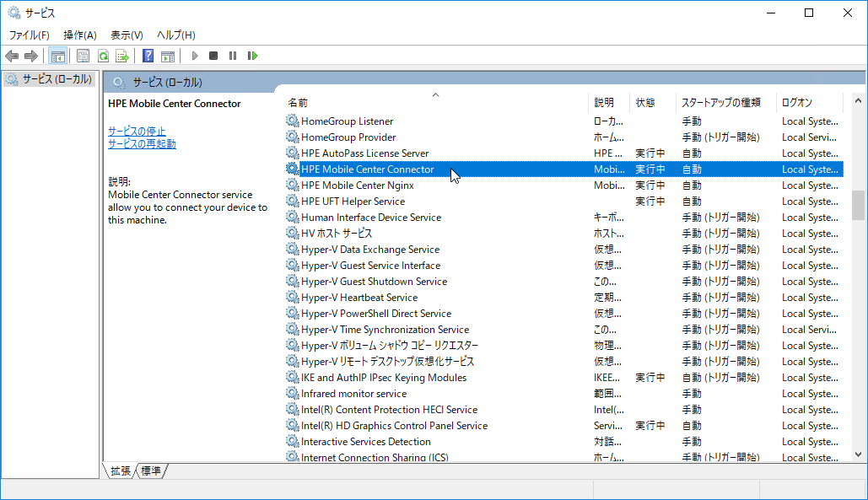Image resolution: width=868 pixels, height=500 pixels.
Task: Sort by the 状態 column header
Action: 653,102
